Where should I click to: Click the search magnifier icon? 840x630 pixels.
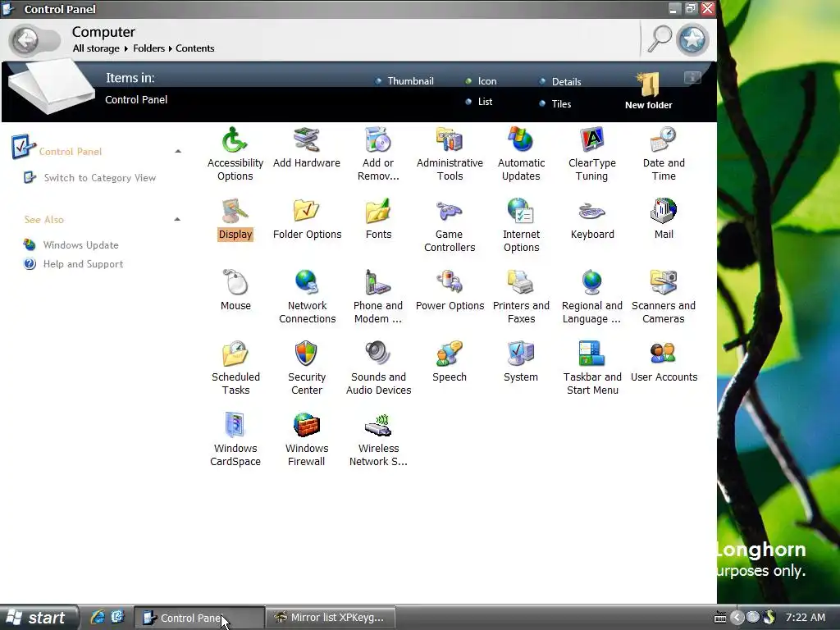tap(660, 39)
